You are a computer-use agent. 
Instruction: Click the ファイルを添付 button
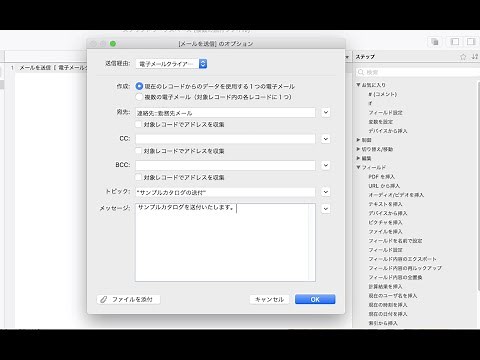point(129,299)
